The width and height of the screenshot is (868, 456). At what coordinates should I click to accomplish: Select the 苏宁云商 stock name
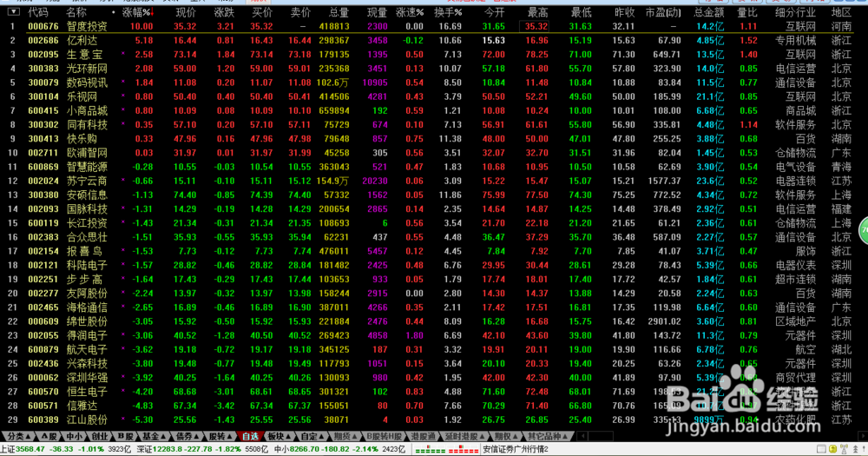(86, 182)
